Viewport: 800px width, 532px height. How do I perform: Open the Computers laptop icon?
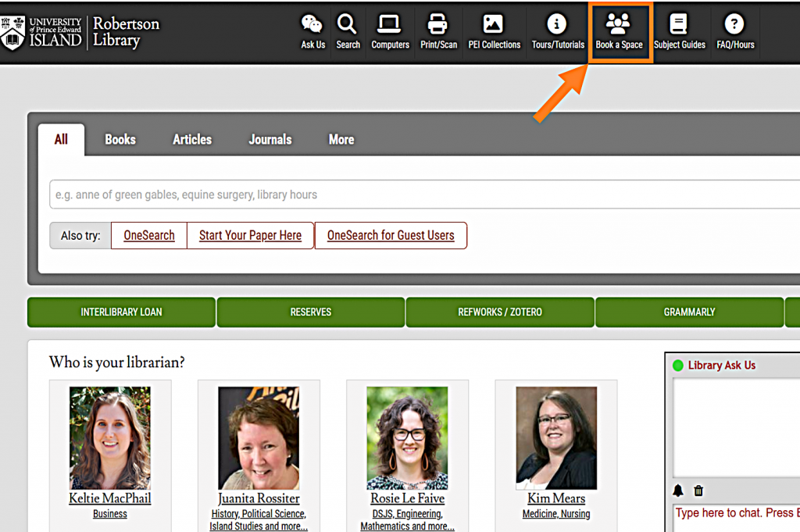[x=390, y=25]
